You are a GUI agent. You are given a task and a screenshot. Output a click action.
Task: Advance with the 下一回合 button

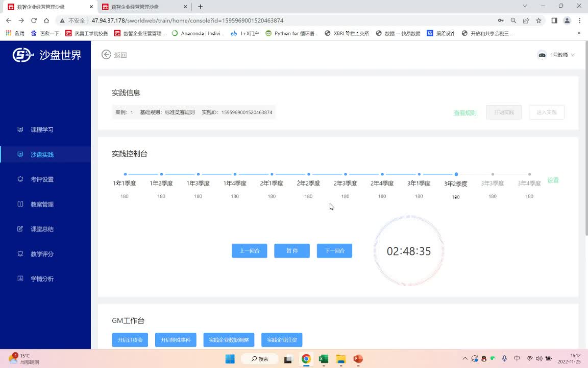(334, 251)
